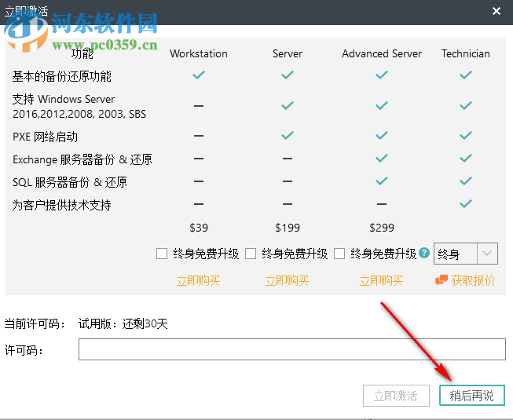This screenshot has width=513, height=420.
Task: Click 支持 Windows Server row label
Action: [79, 106]
